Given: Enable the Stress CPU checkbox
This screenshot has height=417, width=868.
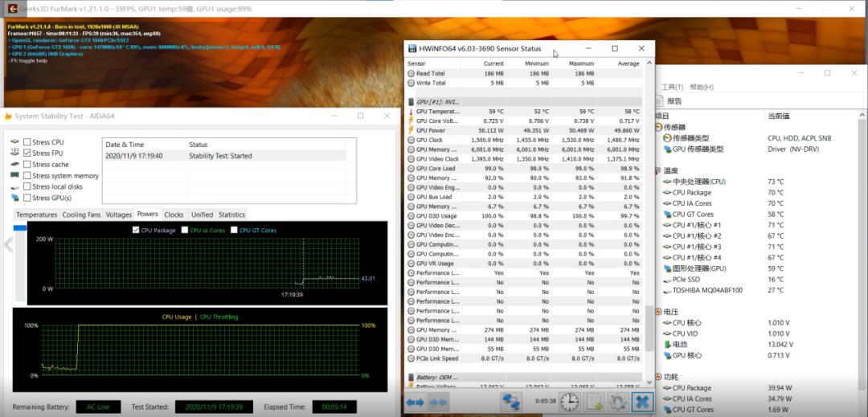Looking at the screenshot, I should coord(27,142).
